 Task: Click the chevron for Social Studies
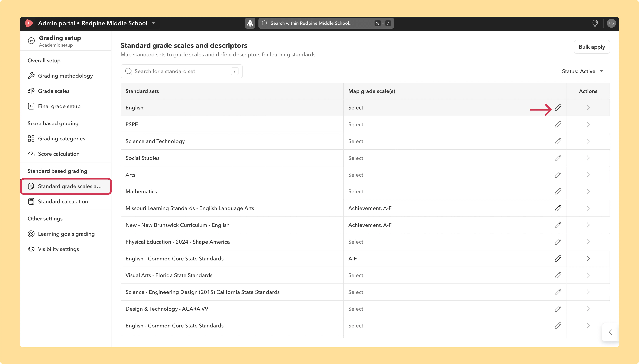[588, 158]
